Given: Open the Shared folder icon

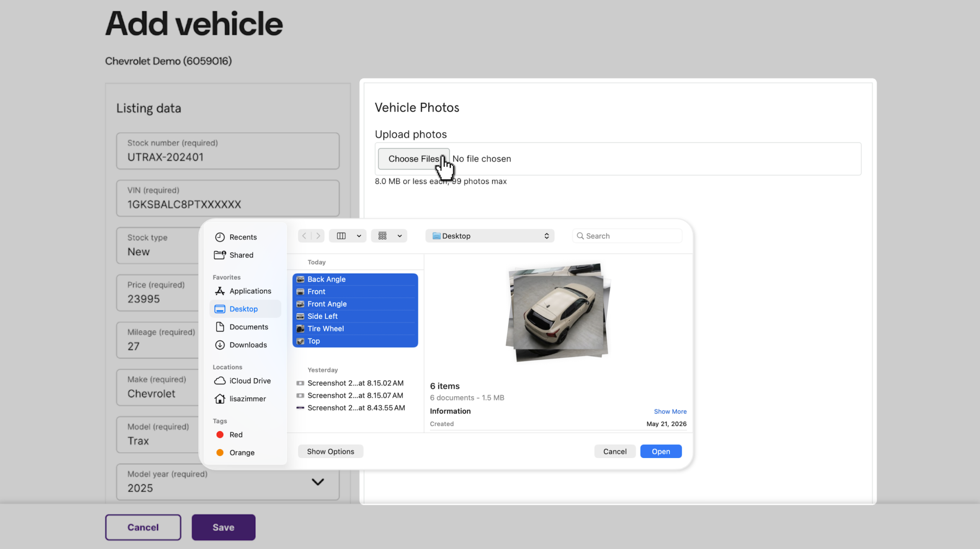Looking at the screenshot, I should tap(220, 255).
